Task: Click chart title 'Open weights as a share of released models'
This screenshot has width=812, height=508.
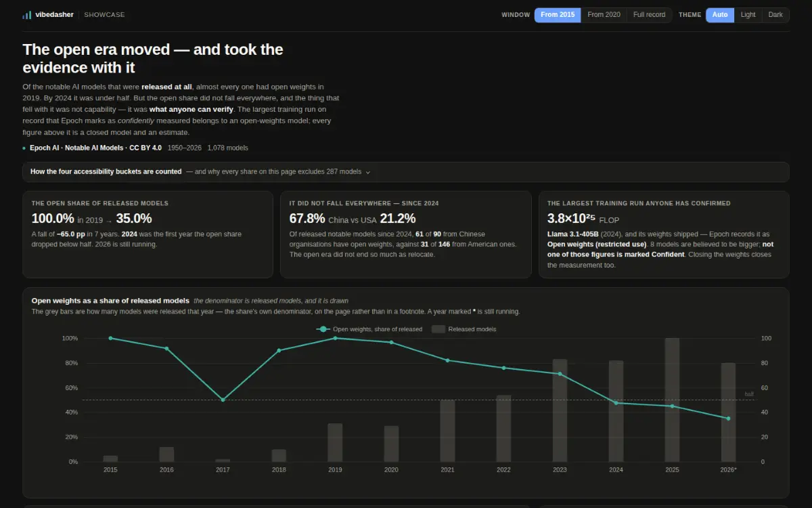Action: pos(110,300)
